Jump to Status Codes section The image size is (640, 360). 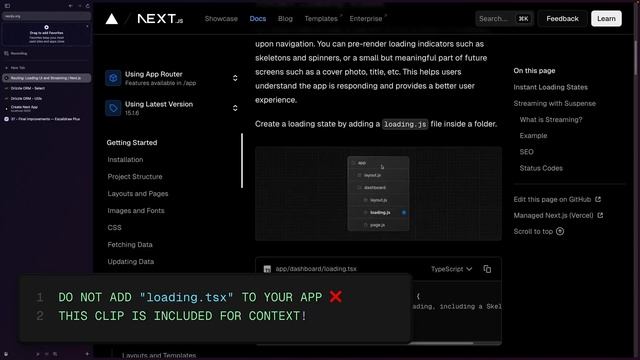tap(541, 168)
